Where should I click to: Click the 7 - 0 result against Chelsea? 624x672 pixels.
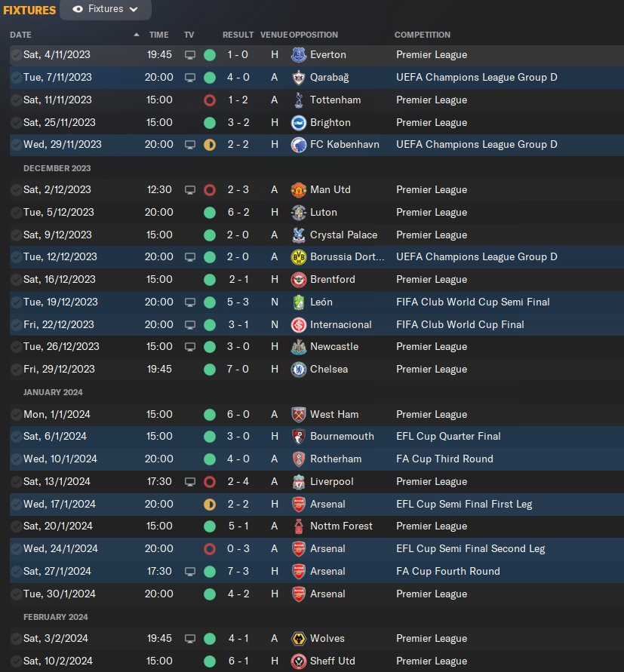[x=238, y=370]
